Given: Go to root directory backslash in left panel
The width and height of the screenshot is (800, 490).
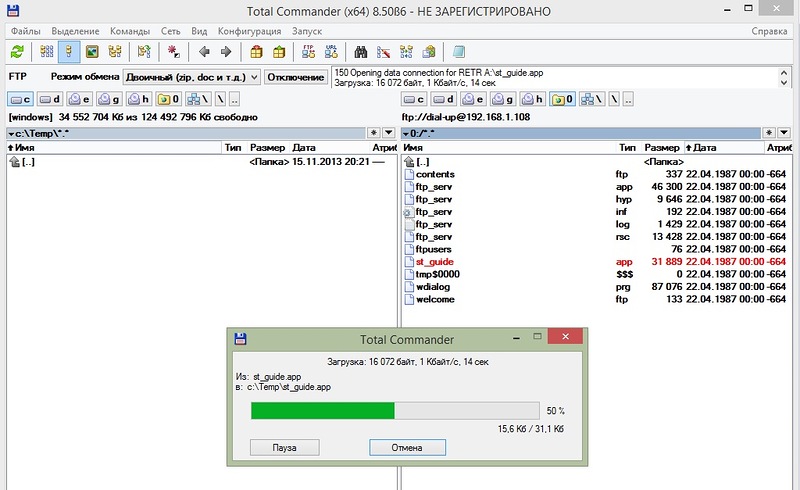Looking at the screenshot, I should click(x=220, y=100).
